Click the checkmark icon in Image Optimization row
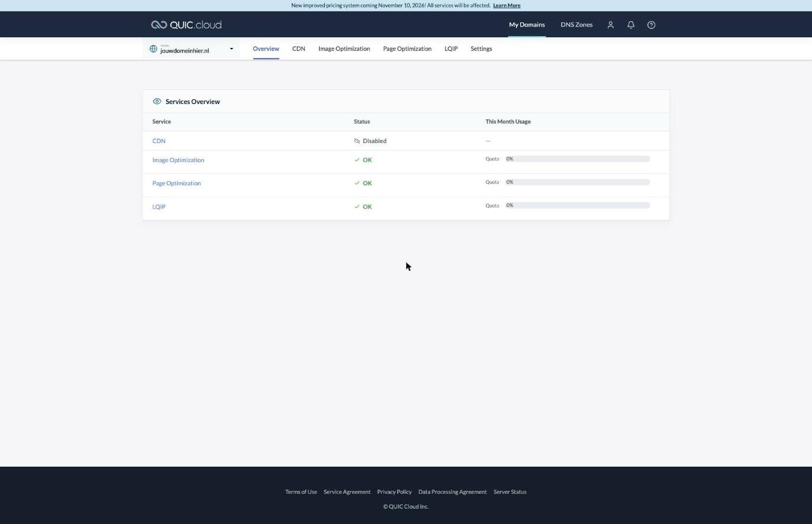Viewport: 812px width, 524px height. coord(357,160)
